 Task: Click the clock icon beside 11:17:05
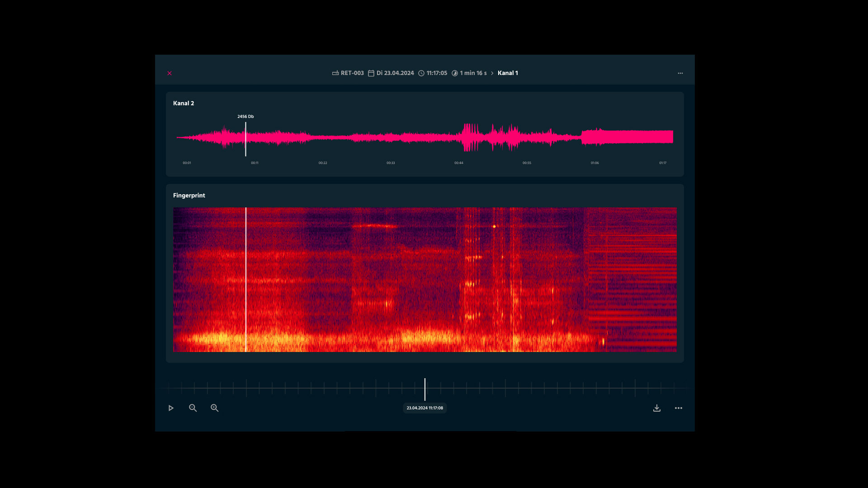421,73
